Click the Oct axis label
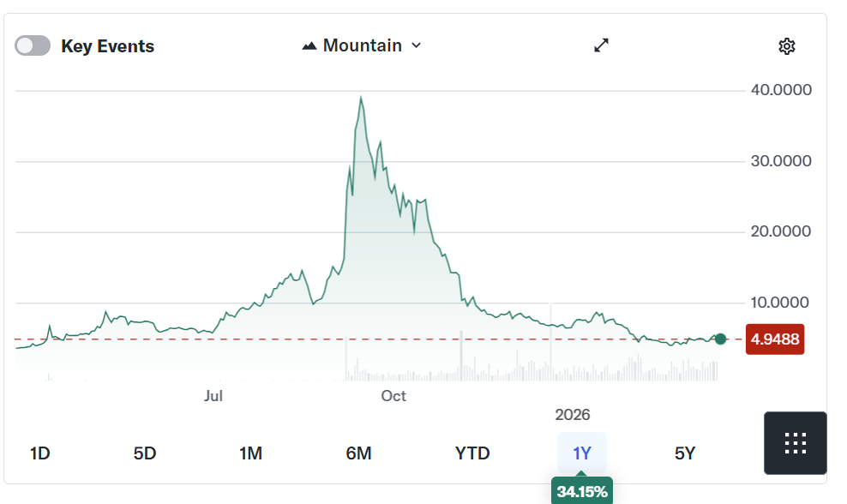 tap(393, 396)
